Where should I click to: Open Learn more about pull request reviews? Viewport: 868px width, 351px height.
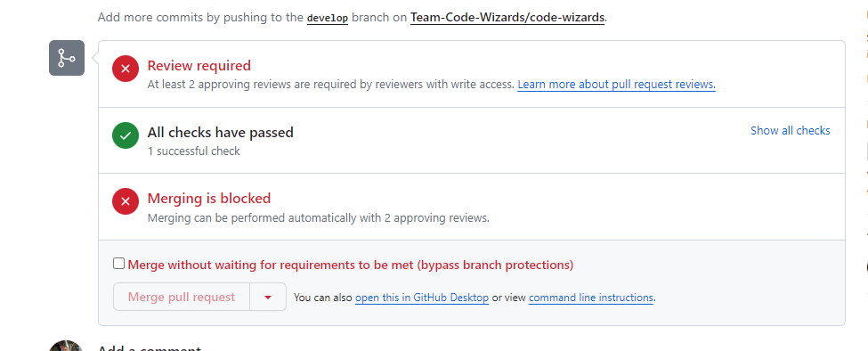pos(617,85)
